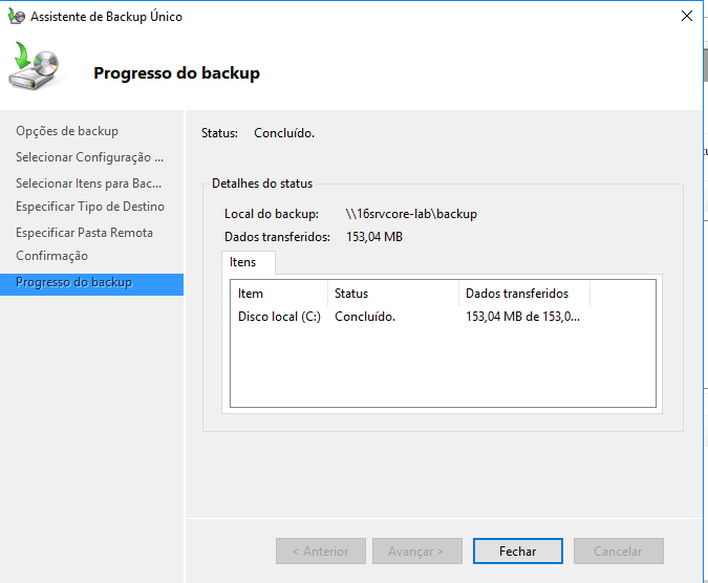Click the Progresso do backup heading
708x583 pixels.
177,73
